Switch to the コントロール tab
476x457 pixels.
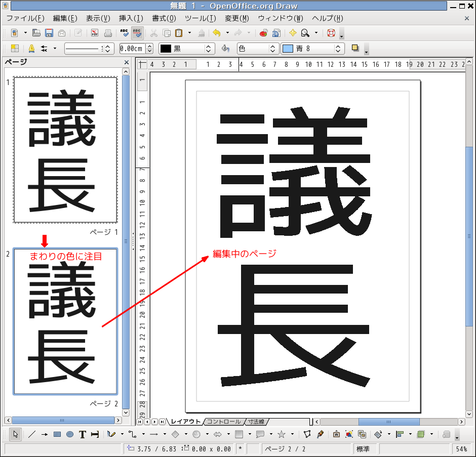click(x=223, y=422)
